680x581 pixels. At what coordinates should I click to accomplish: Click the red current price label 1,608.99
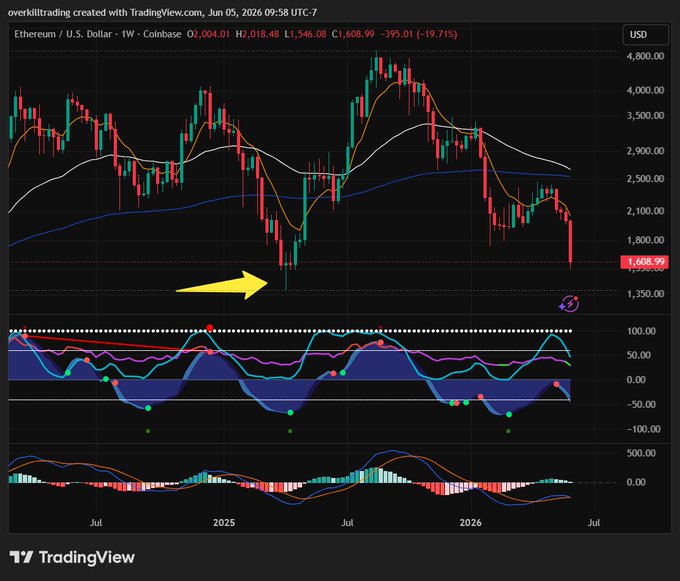(645, 261)
